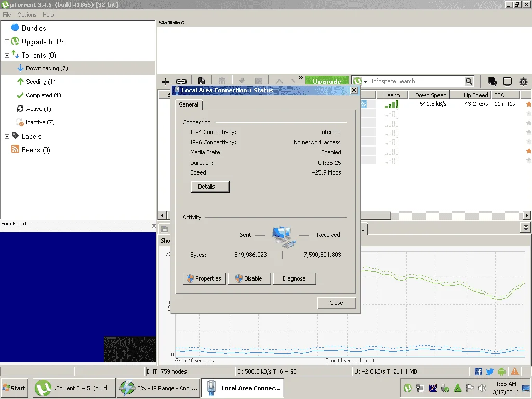Select Active (1) category
Screen dimensions: 532x399
[x=38, y=109]
